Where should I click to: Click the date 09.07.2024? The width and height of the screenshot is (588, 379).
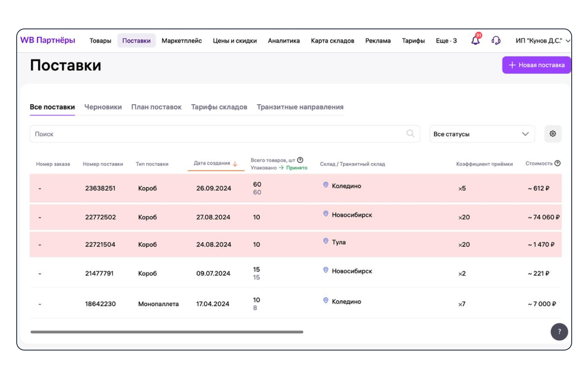[213, 273]
